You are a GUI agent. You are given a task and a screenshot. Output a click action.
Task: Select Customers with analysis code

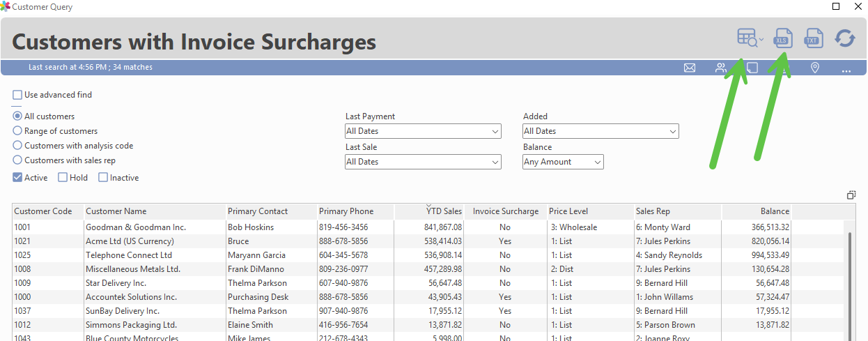tap(17, 146)
